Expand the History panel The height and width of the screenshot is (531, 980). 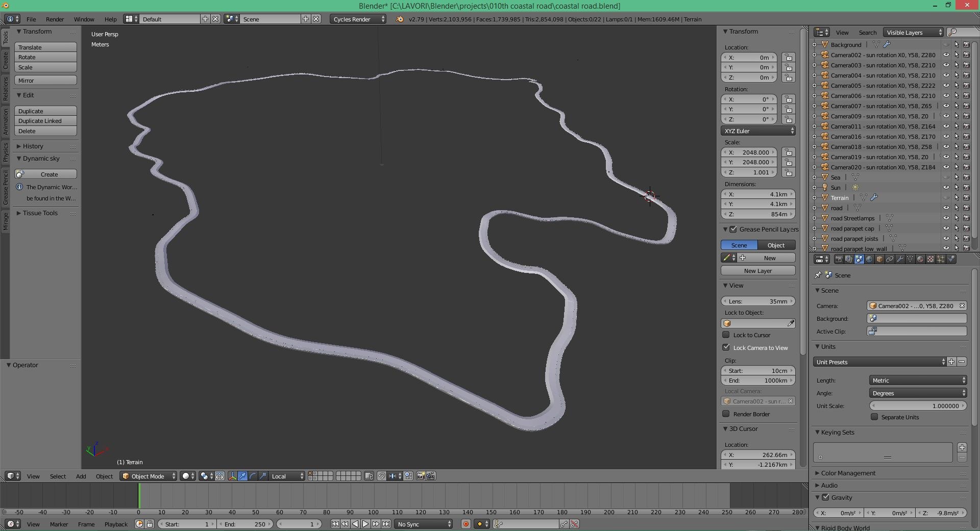coord(33,146)
